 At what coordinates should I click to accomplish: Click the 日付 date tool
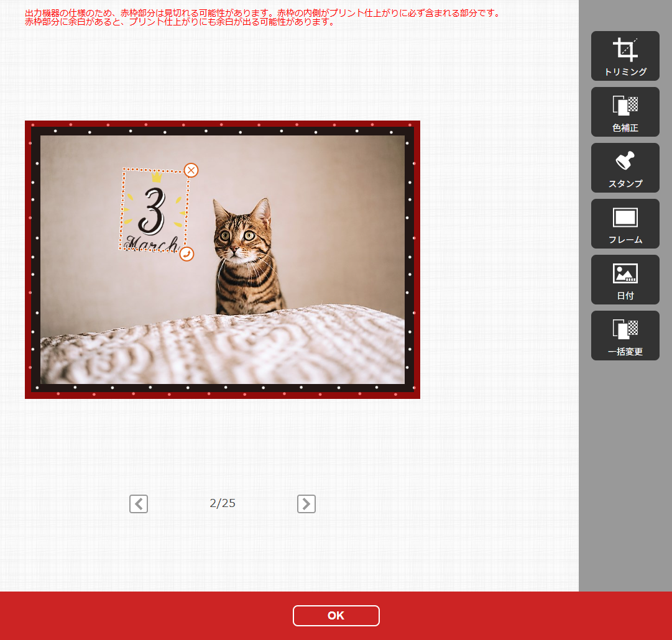coord(625,280)
